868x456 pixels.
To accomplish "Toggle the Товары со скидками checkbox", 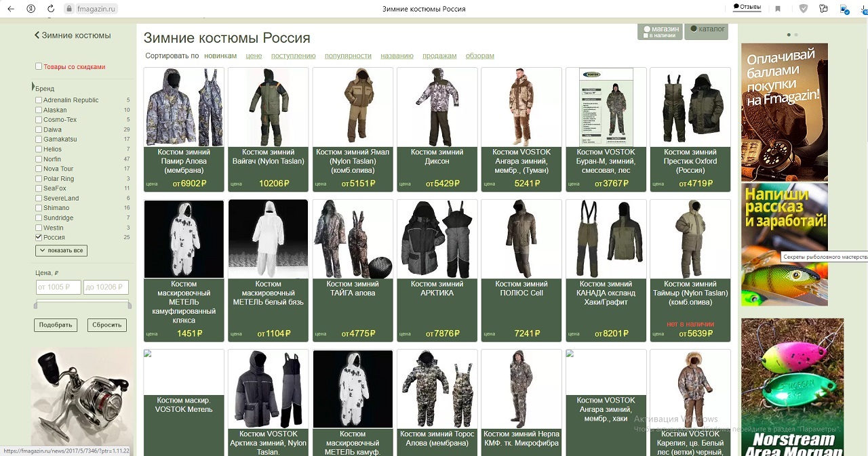I will 39,66.
